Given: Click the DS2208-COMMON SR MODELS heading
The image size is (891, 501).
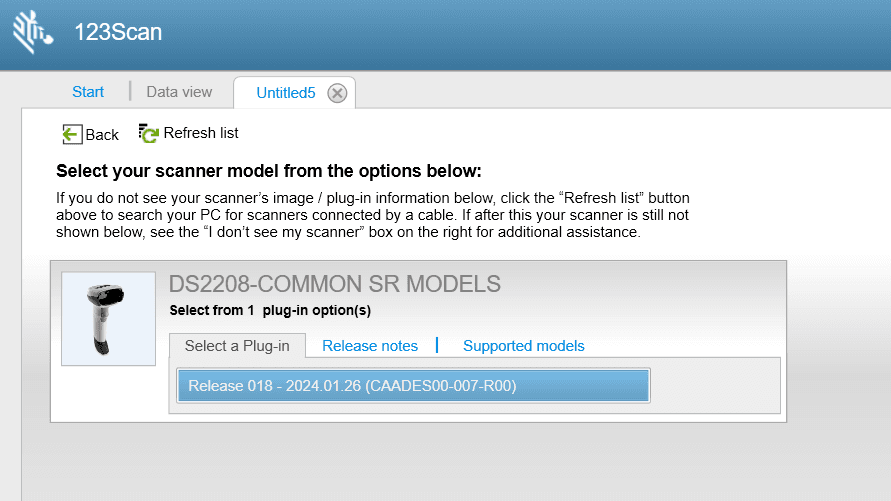Looking at the screenshot, I should (x=335, y=284).
